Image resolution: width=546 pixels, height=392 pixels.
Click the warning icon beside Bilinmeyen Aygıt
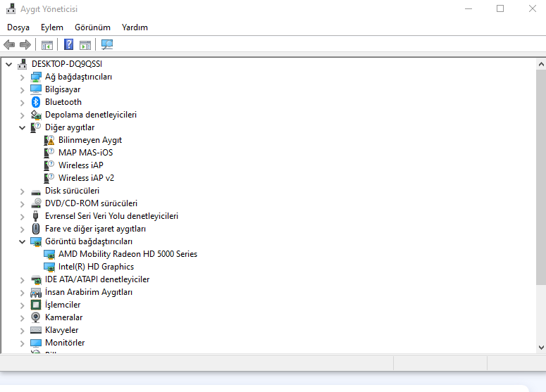pos(49,140)
